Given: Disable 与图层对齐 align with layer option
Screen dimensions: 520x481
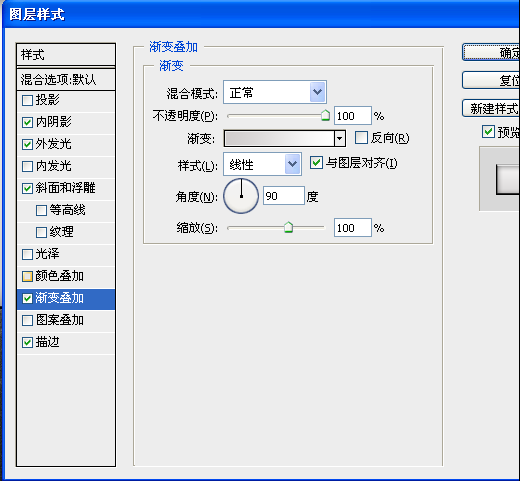Looking at the screenshot, I should tap(316, 163).
